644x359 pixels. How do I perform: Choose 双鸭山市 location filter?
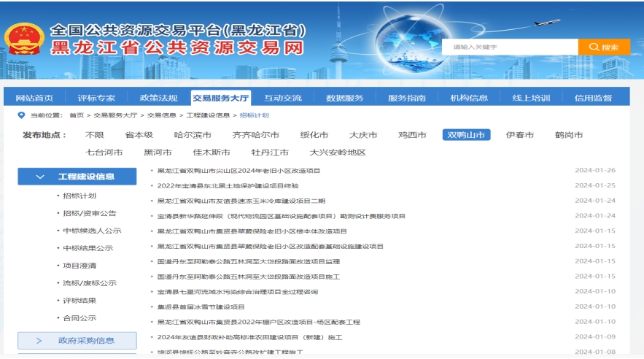coord(466,135)
